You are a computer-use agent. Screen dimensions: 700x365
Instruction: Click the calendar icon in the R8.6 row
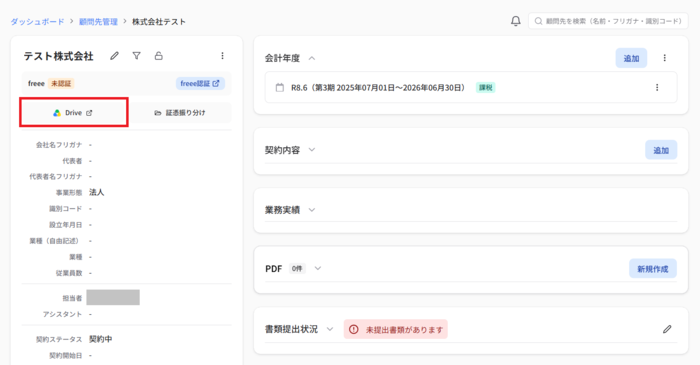[x=279, y=87]
